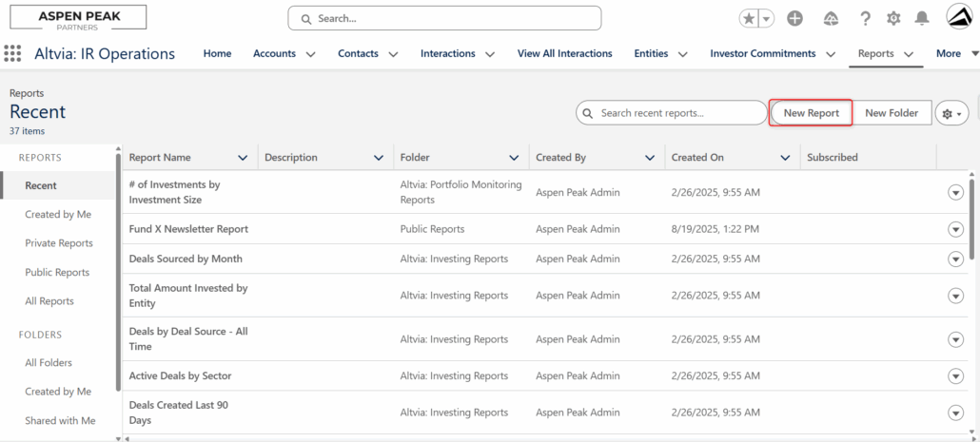Expand the Reports tab chevron
980x442 pixels.
909,54
